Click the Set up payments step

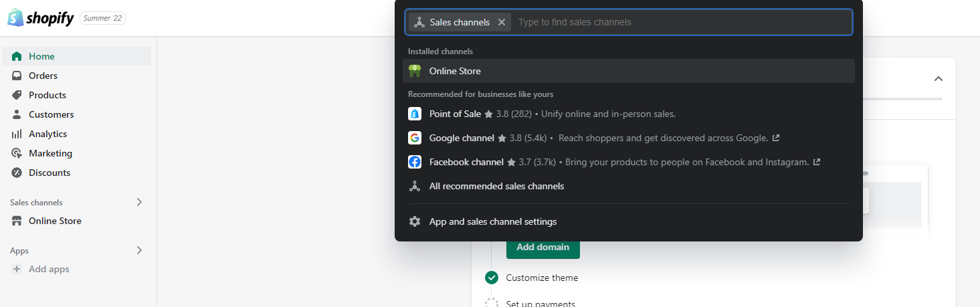[x=541, y=304]
